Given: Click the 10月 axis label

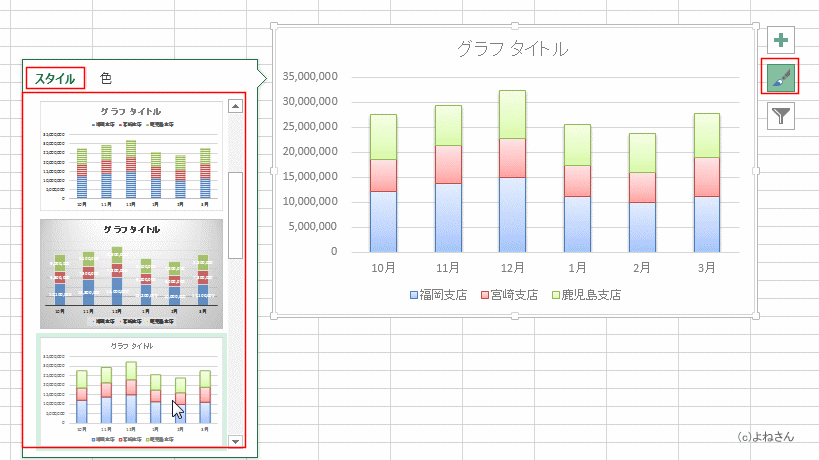Looking at the screenshot, I should [x=383, y=268].
